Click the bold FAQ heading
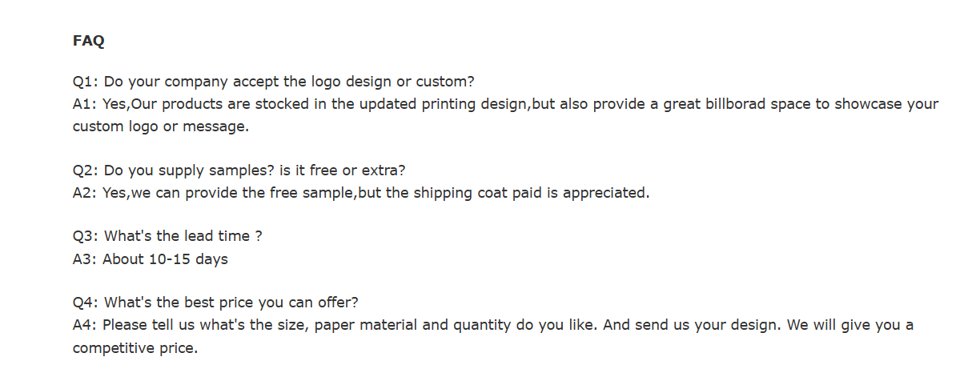Image resolution: width=980 pixels, height=377 pixels. (x=88, y=41)
